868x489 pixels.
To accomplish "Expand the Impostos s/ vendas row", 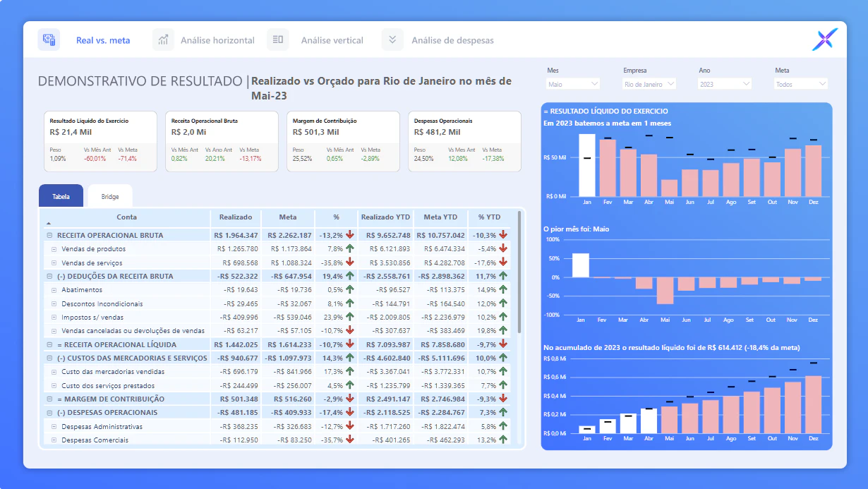I will click(54, 317).
